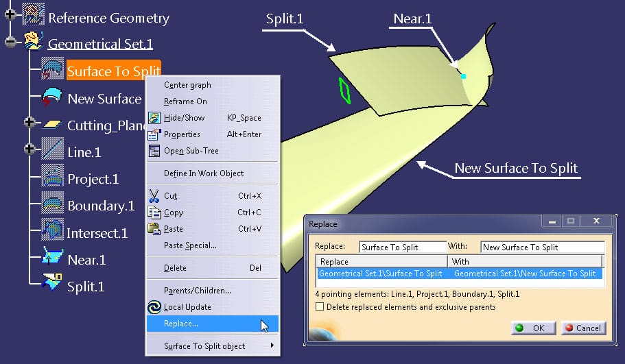
Task: Select Intersect.1 label in the tree
Action: [97, 233]
